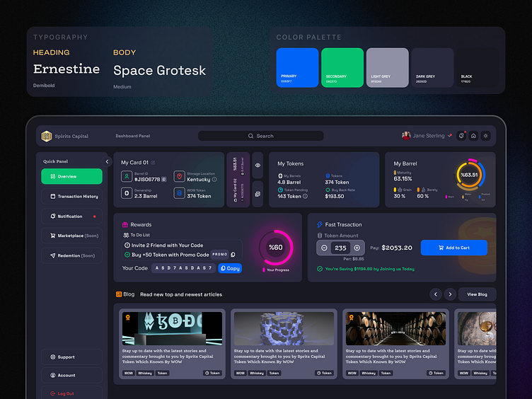Click the Spirits Capital logo
532x399 pixels.
pyautogui.click(x=47, y=136)
